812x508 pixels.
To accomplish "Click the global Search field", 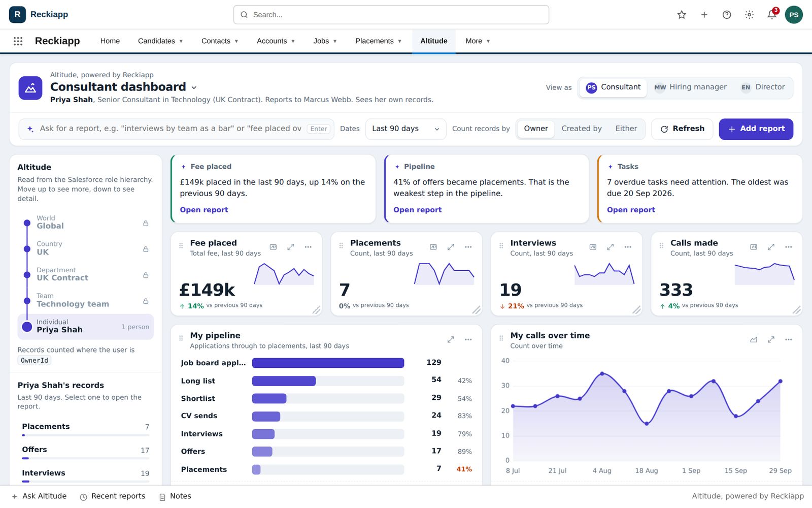I will (391, 15).
